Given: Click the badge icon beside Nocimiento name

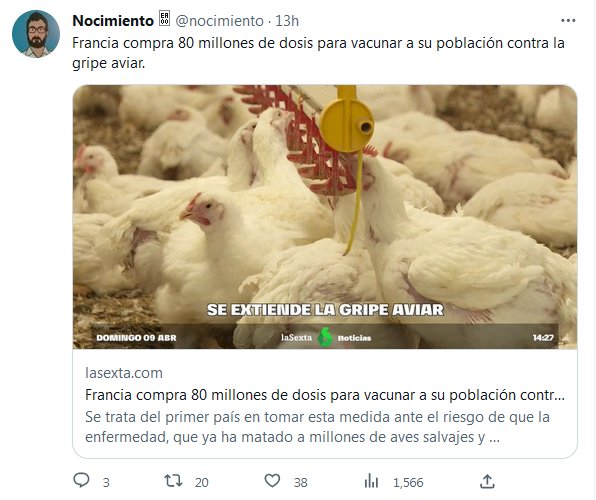Looking at the screenshot, I should pyautogui.click(x=165, y=19).
